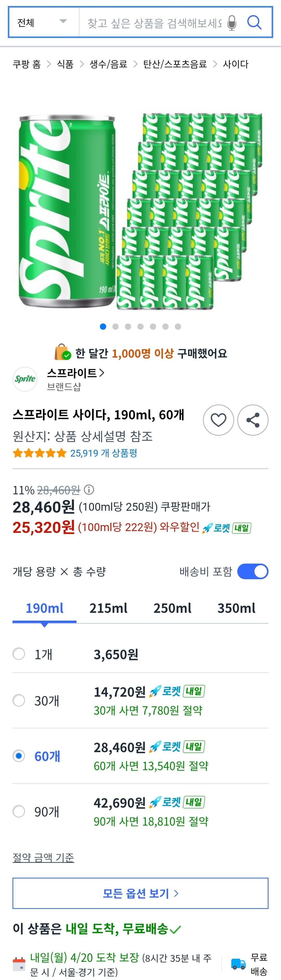The image size is (281, 980).
Task: Tap the free delivery truck icon
Action: [238, 964]
